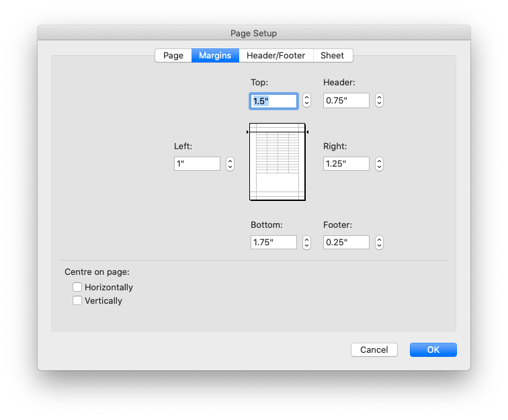Focus the Footer margin text box
Screen dimensions: 508x420
(x=346, y=243)
